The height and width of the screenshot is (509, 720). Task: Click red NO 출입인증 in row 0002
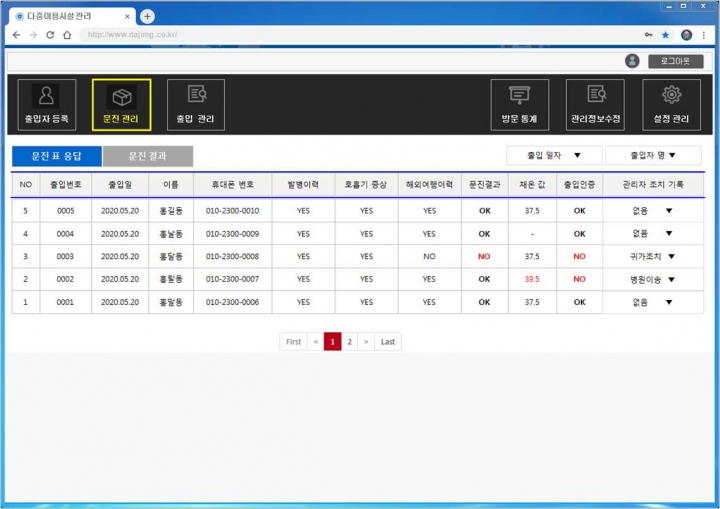(x=579, y=279)
